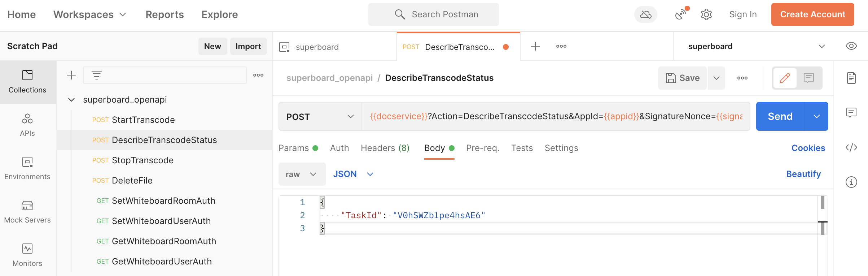Select the DescribeTransco... request tab
868x276 pixels.
pos(458,47)
